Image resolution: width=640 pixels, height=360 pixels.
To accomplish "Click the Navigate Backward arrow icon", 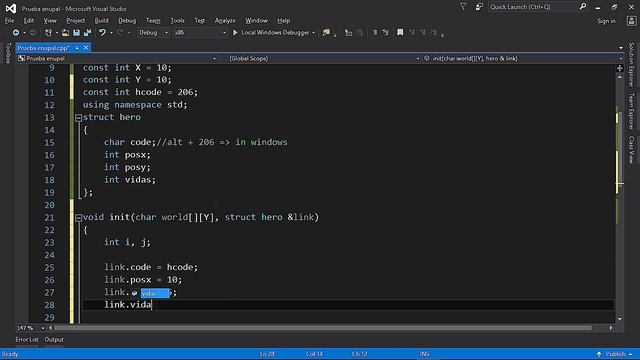I will pos(16,33).
